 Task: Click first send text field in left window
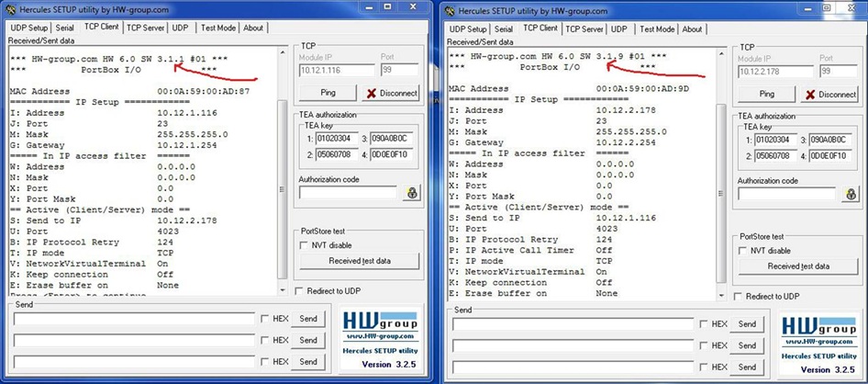click(135, 319)
